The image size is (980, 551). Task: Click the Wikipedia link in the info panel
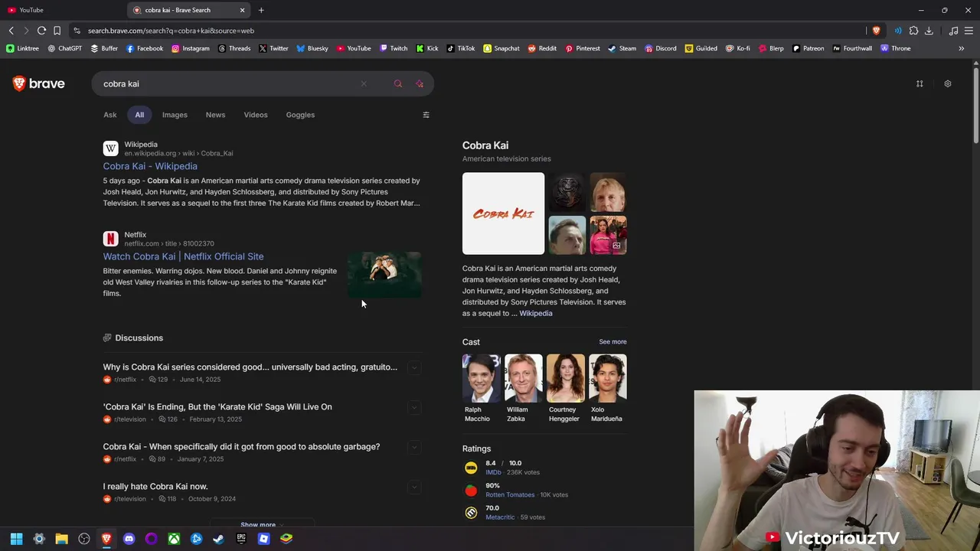[x=535, y=313]
